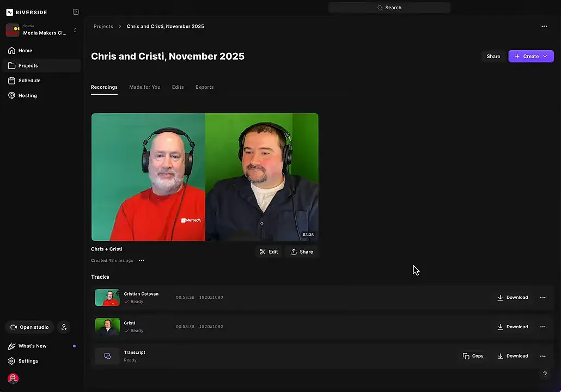
Task: Expand the Create button dropdown chevron
Action: [545, 56]
